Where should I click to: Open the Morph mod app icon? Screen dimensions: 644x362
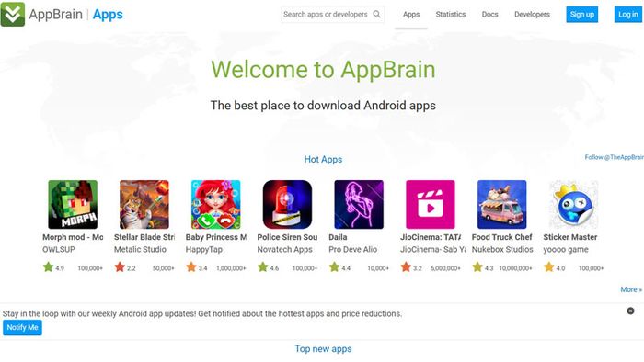point(73,204)
